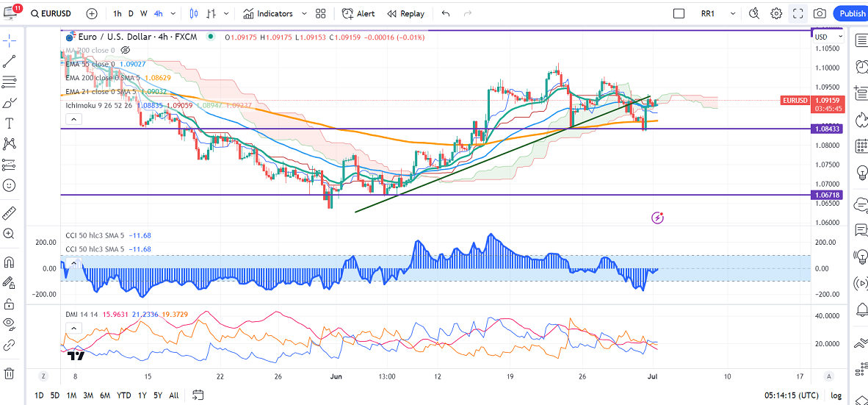Toggle lock all drawings

click(x=10, y=304)
